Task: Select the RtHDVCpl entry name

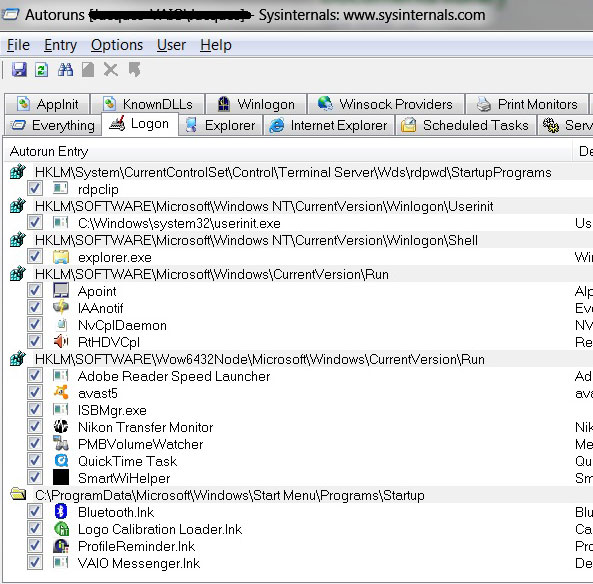Action: (109, 342)
